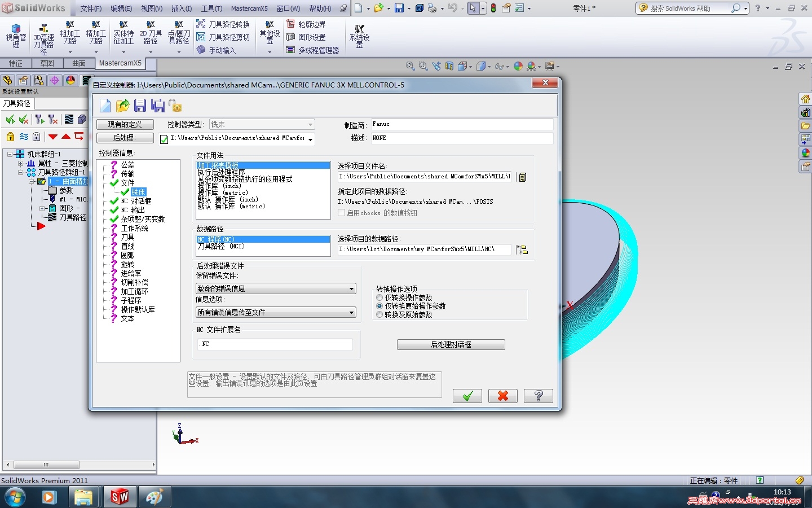Open 文件(F) menu
812x508 pixels.
point(91,8)
